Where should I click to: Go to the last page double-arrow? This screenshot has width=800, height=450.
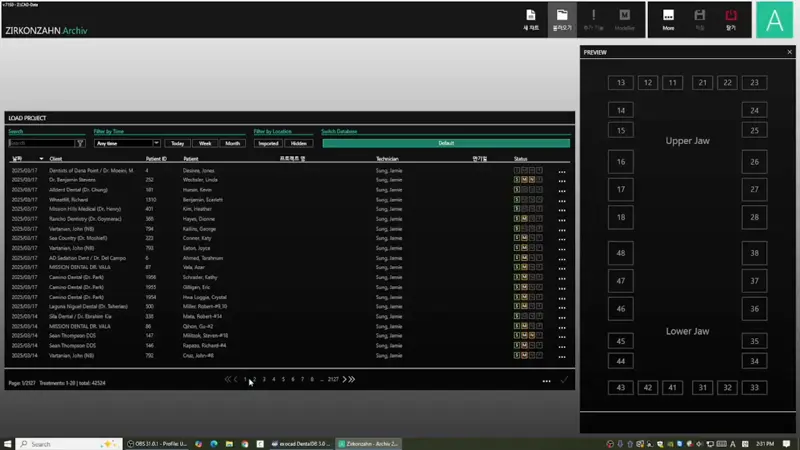tap(352, 379)
